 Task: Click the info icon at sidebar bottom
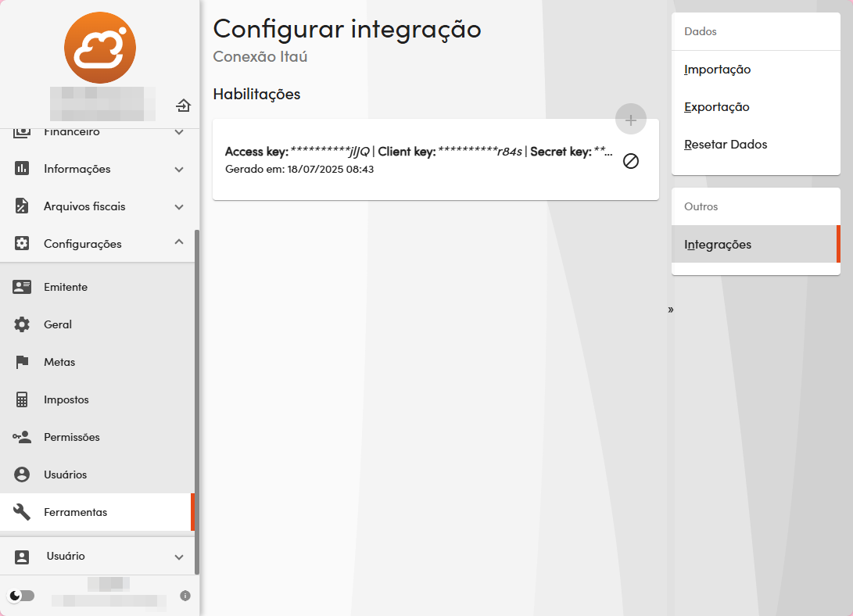[185, 596]
